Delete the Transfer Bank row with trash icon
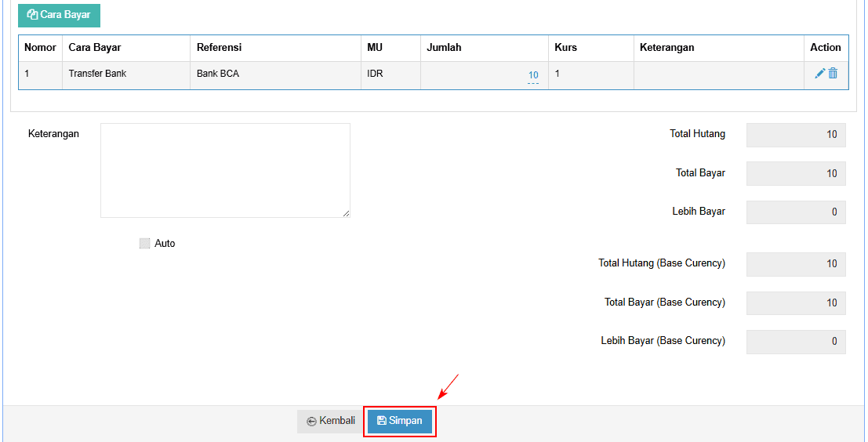This screenshot has height=442, width=868. (833, 74)
